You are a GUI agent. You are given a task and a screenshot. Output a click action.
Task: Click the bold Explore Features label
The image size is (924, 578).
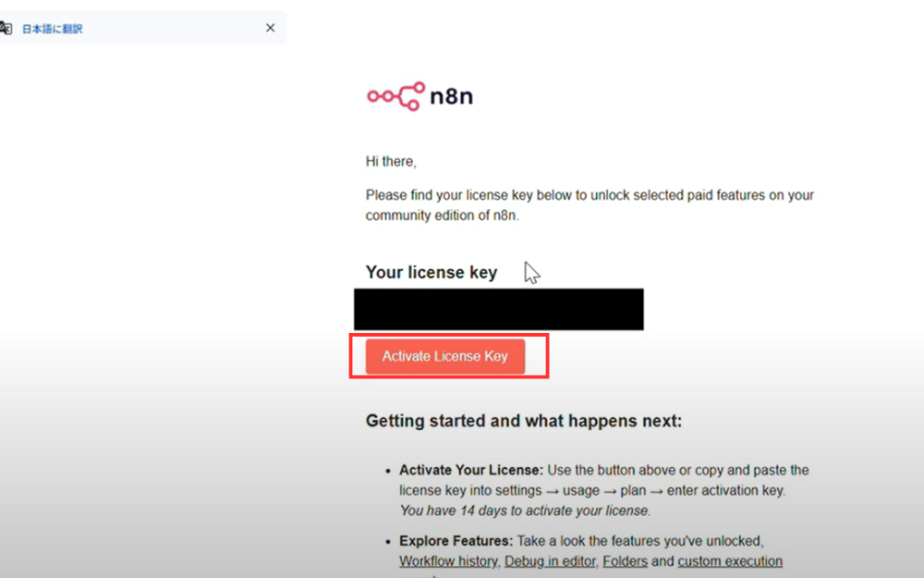click(x=456, y=541)
